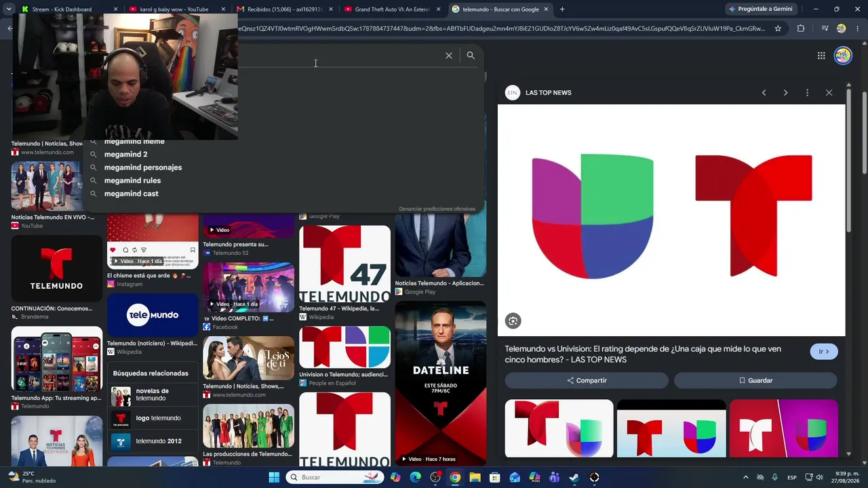Click the Guardar button
Screen dimensions: 868x488
coord(755,381)
